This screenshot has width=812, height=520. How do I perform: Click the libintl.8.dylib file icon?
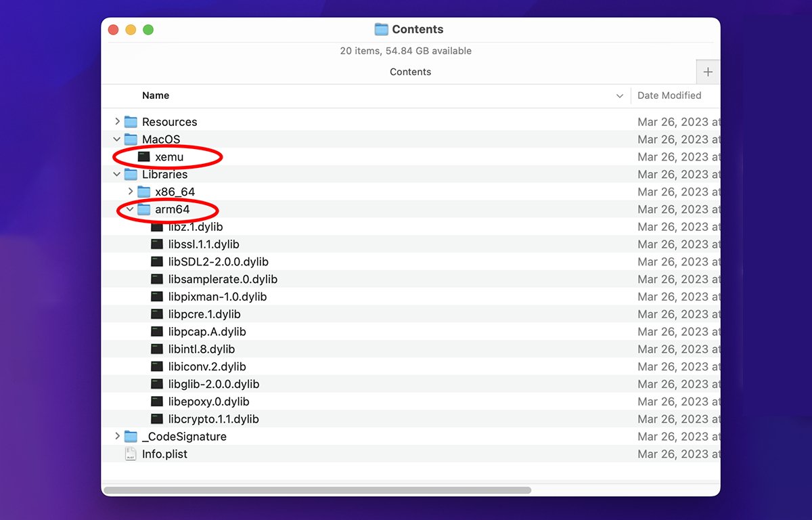coord(157,349)
